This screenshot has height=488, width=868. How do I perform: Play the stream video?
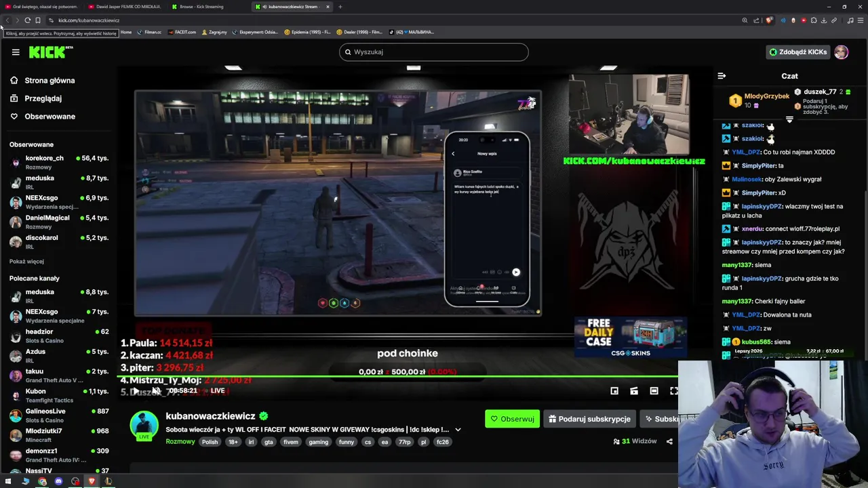pyautogui.click(x=136, y=391)
